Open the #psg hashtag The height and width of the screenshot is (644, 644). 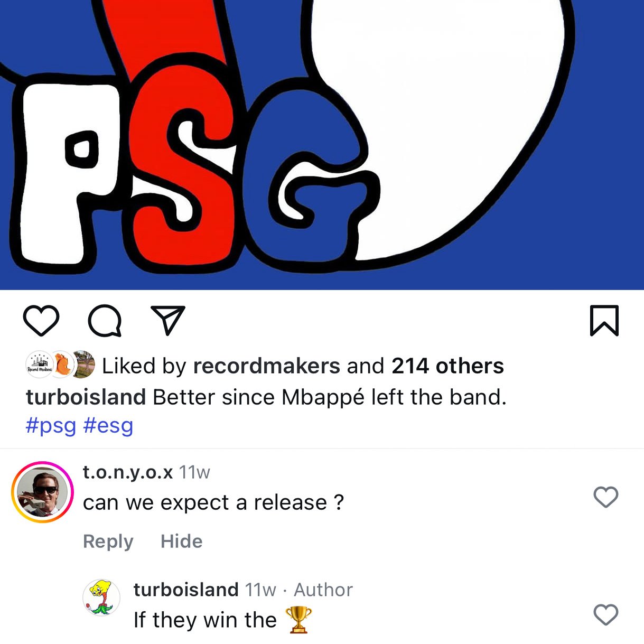51,425
